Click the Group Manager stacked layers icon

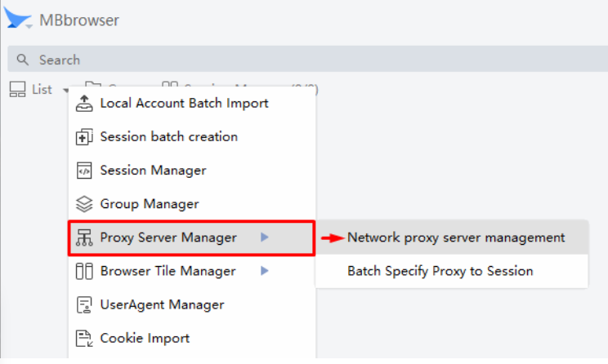84,204
